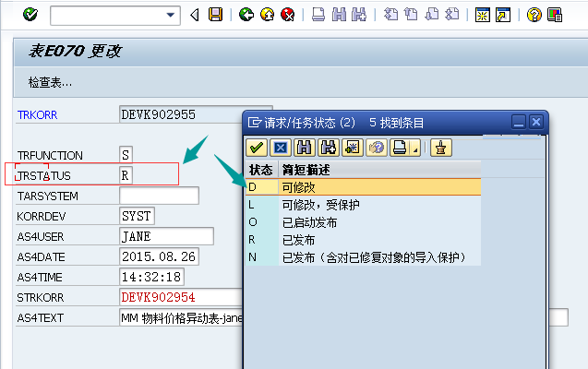The image size is (588, 369).
Task: Click the empty TARSYSTEM input field
Action: tap(159, 196)
